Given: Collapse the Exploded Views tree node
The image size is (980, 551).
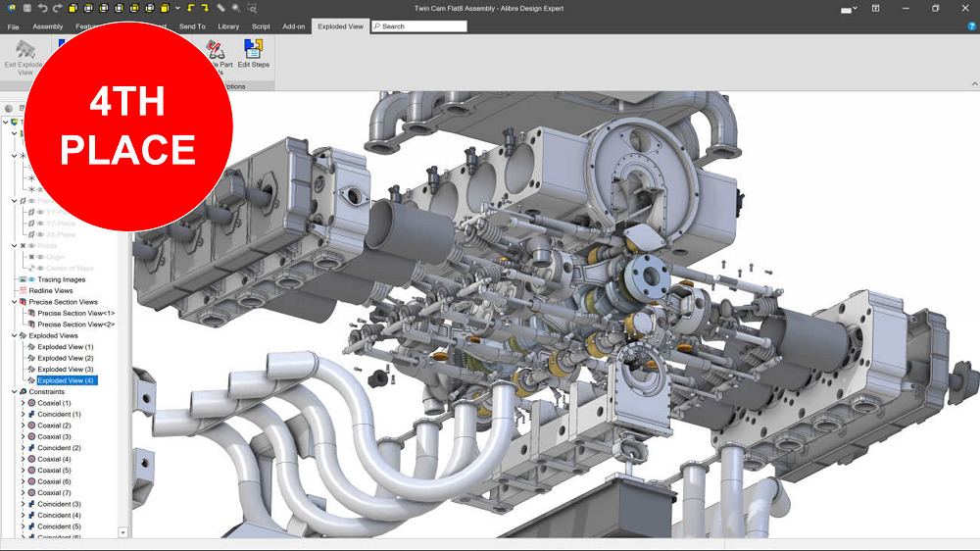Looking at the screenshot, I should 14,335.
